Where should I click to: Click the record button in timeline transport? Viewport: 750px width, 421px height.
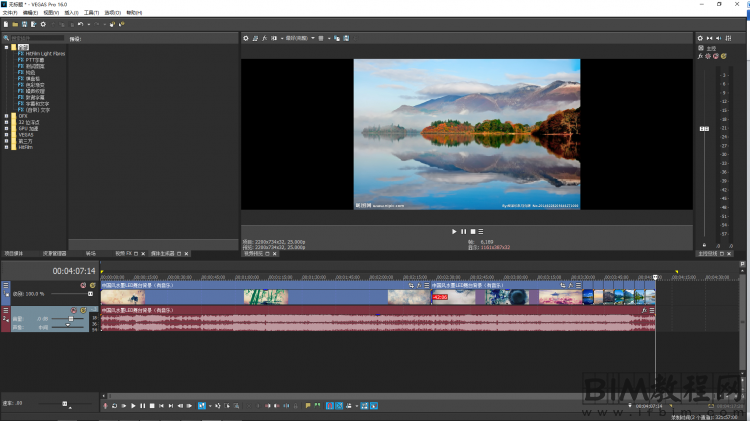click(x=105, y=406)
